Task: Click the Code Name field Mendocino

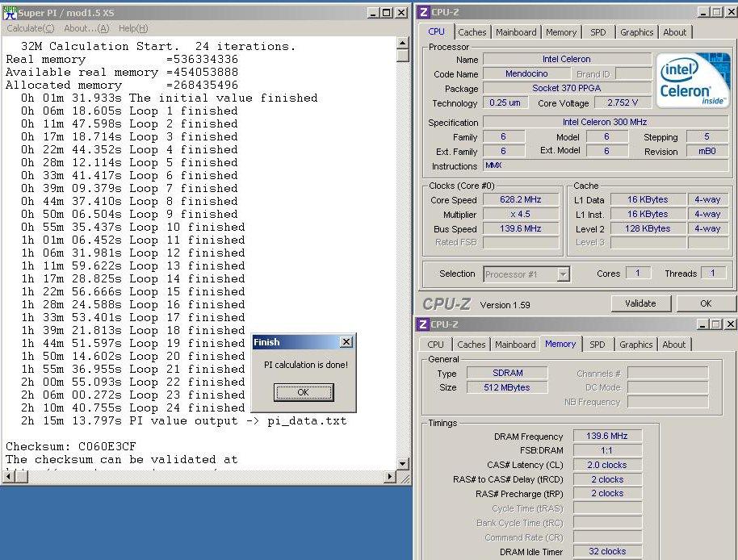Action: pos(526,73)
